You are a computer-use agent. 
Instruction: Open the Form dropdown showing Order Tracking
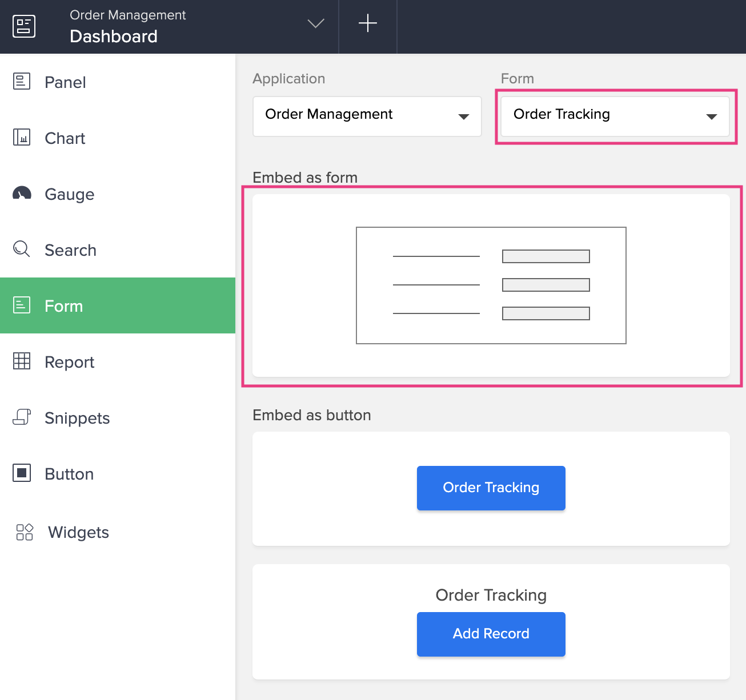pos(615,116)
